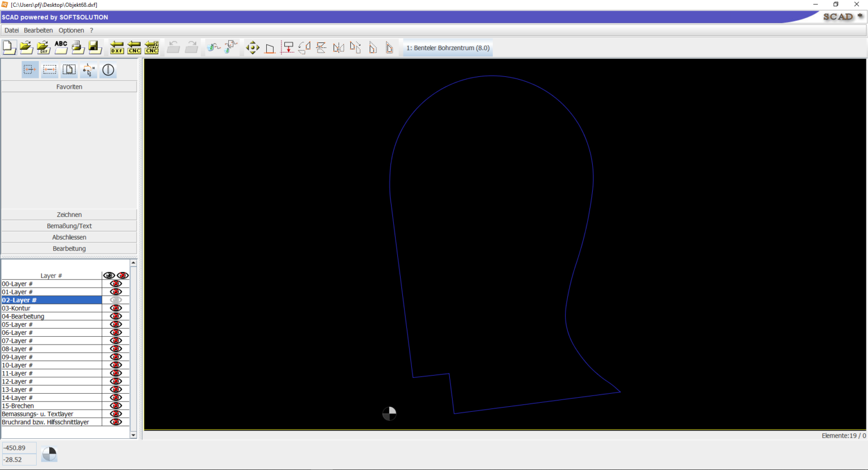Open a DXF file using the DXF open icon

click(x=43, y=47)
